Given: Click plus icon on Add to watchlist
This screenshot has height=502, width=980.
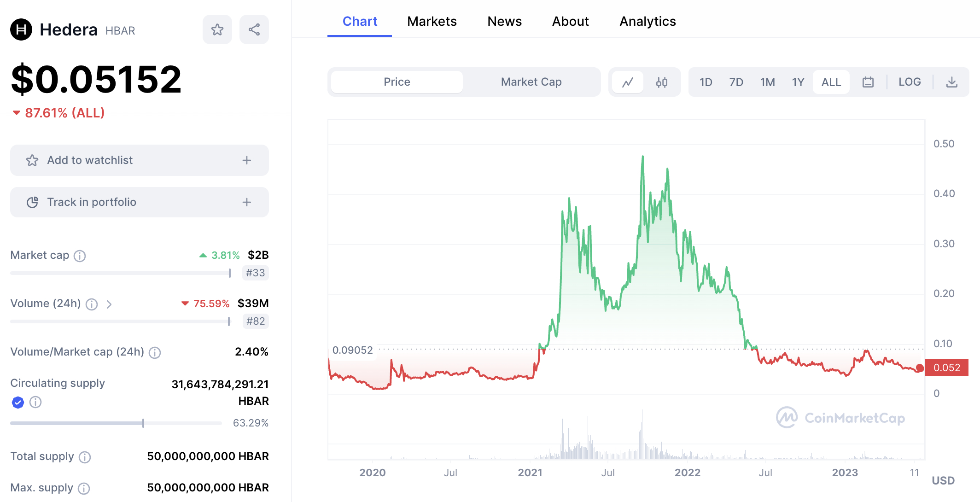Looking at the screenshot, I should (247, 160).
